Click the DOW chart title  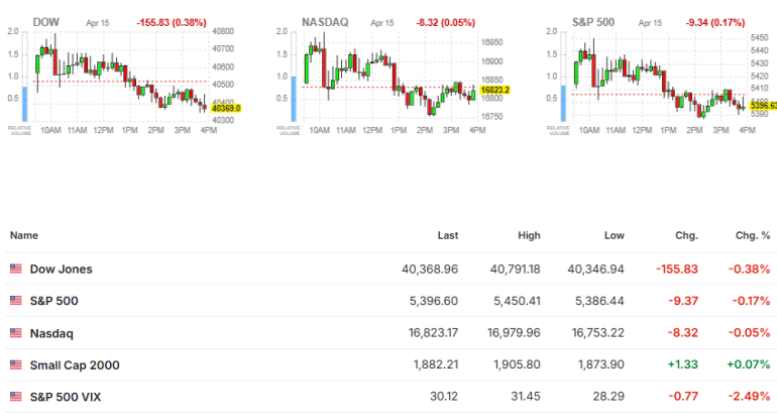coord(46,22)
